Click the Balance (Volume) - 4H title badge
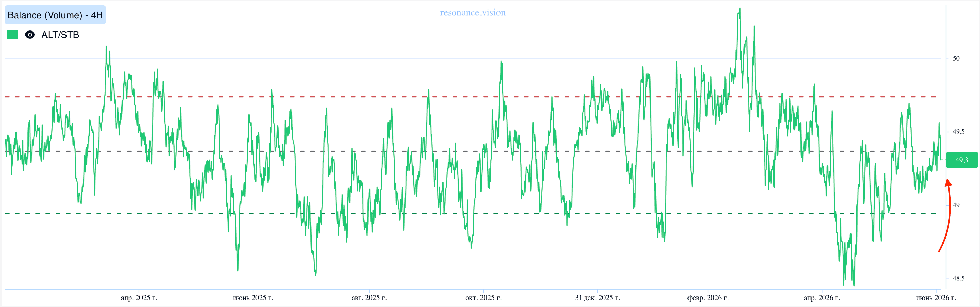 click(x=55, y=15)
